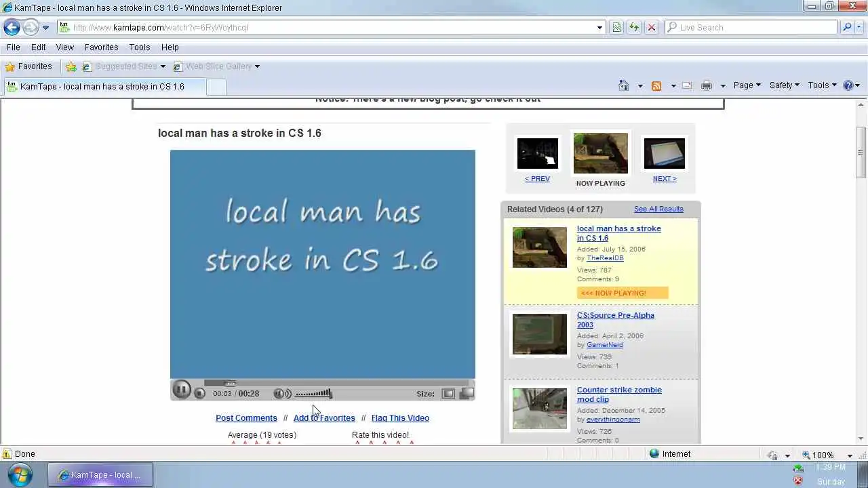
Task: Open the View menu
Action: [x=64, y=47]
